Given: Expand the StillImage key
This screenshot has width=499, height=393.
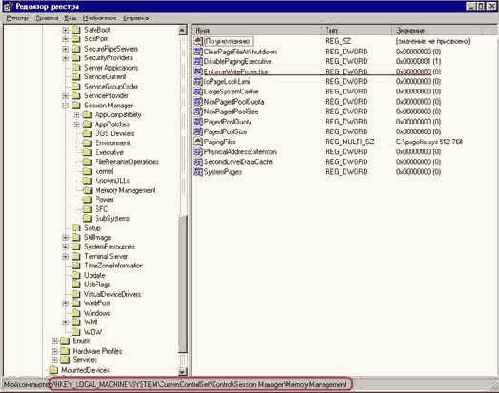Looking at the screenshot, I should 66,238.
